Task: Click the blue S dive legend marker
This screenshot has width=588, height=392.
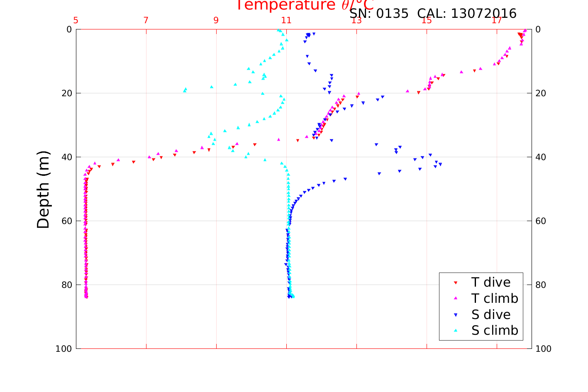Action: (x=455, y=315)
